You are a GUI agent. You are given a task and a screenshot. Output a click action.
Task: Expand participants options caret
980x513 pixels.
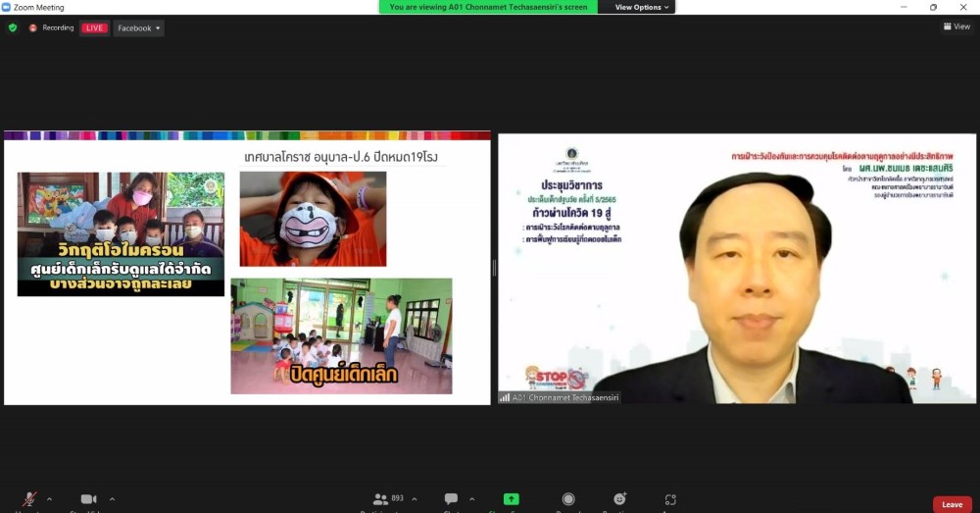(414, 498)
